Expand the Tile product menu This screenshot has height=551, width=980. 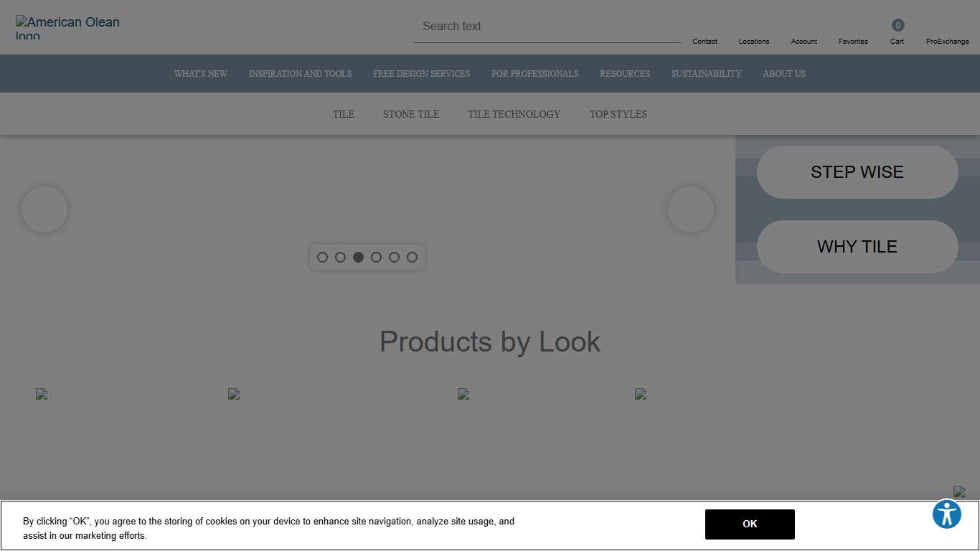[343, 114]
